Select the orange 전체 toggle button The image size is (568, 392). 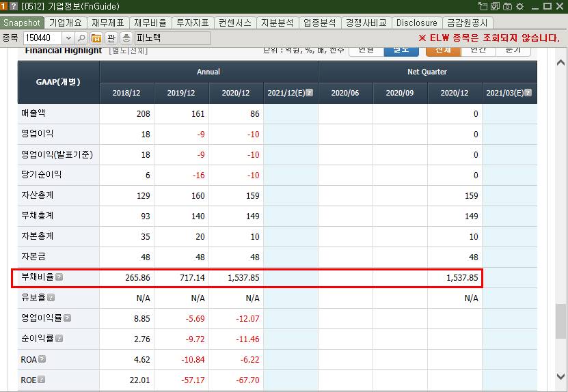pyautogui.click(x=444, y=51)
